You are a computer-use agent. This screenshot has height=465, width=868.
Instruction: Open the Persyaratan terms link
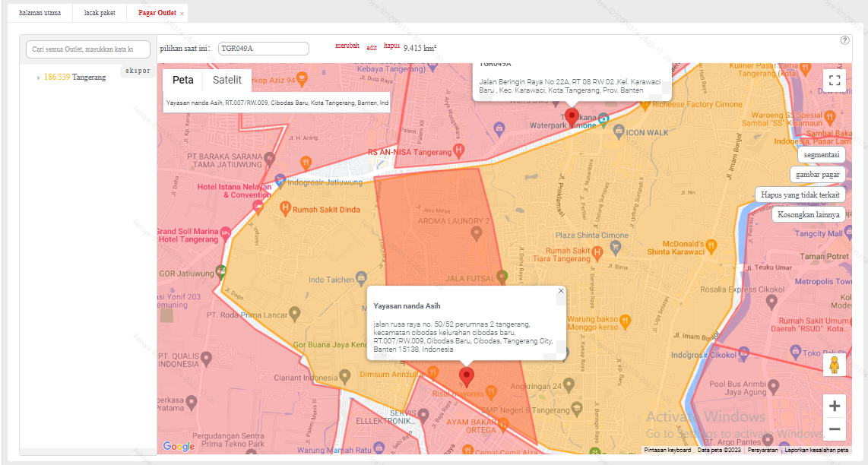pyautogui.click(x=762, y=450)
